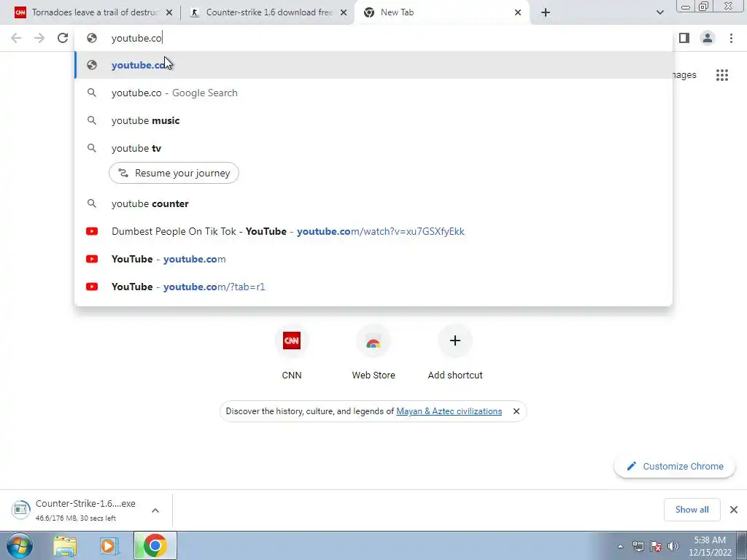The width and height of the screenshot is (747, 560).
Task: Click the Show desktop strip
Action: (742, 545)
